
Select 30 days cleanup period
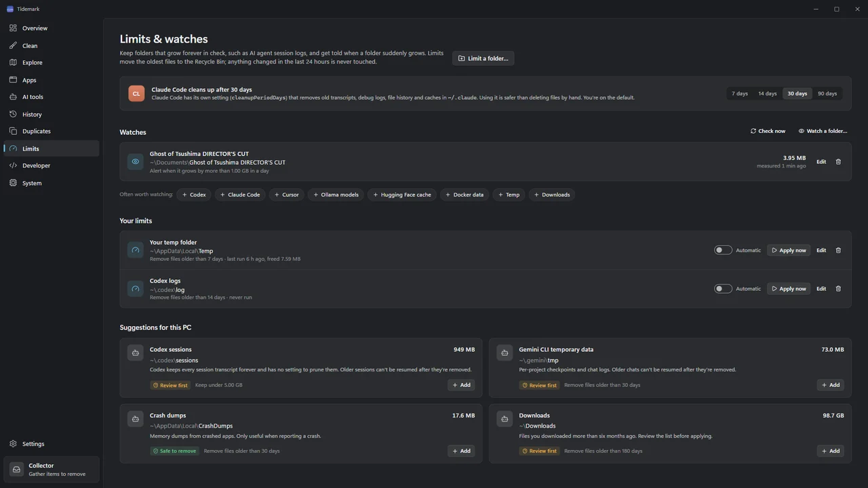(x=797, y=94)
